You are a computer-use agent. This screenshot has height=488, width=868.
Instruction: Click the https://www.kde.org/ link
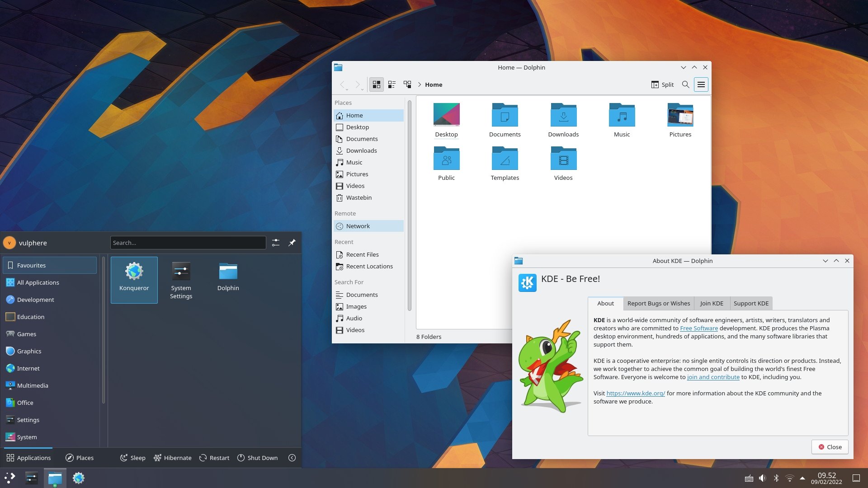pyautogui.click(x=635, y=393)
